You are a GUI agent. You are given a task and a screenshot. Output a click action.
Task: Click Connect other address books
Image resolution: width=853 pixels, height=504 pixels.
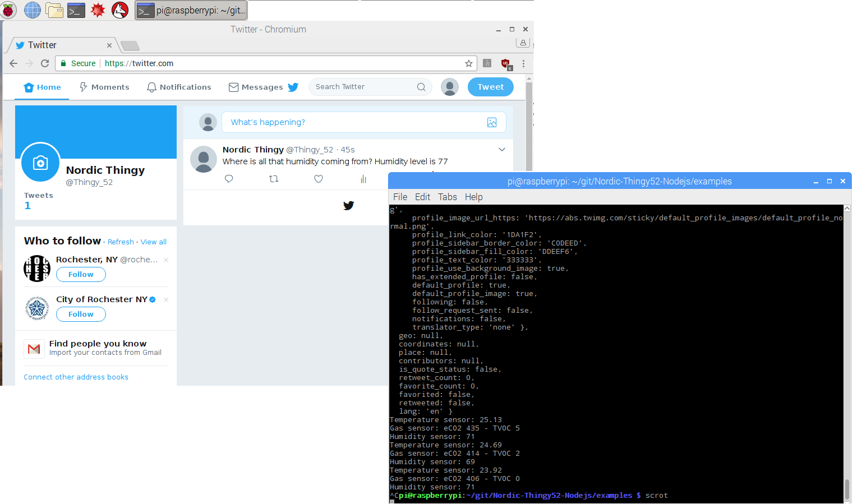[x=76, y=377]
